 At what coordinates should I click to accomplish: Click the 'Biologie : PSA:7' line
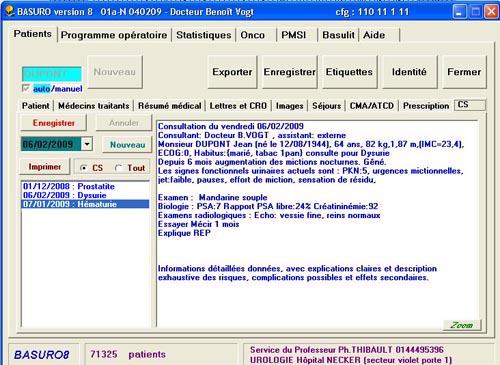pyautogui.click(x=268, y=206)
